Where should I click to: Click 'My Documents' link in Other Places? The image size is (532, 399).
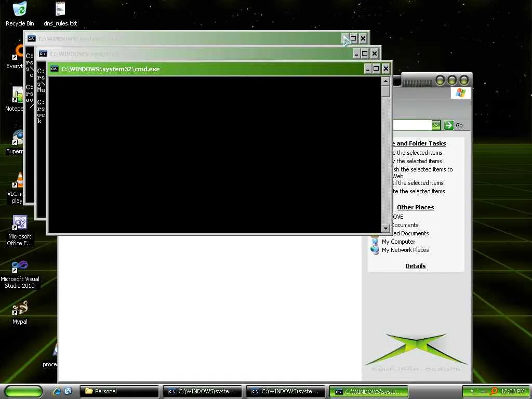tap(405, 225)
